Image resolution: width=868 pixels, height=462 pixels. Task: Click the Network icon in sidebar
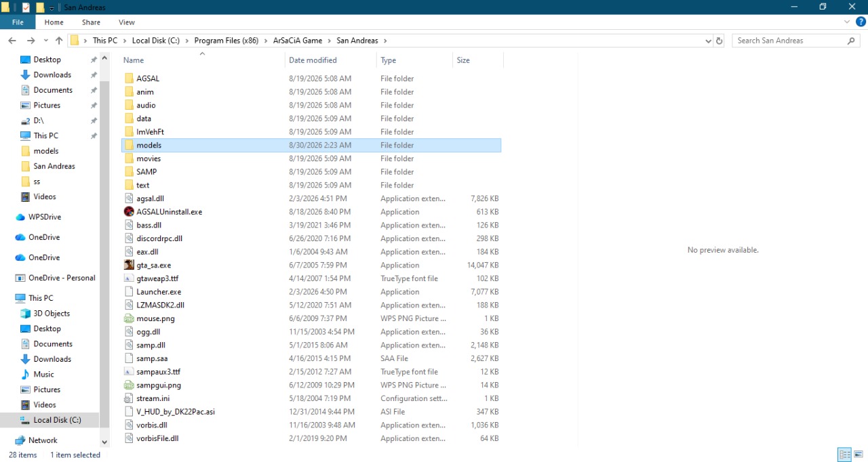tap(20, 440)
